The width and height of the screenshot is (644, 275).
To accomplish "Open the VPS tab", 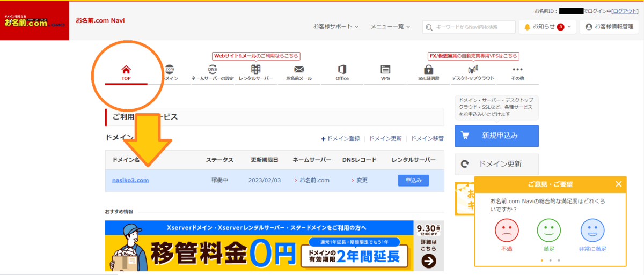I will [385, 73].
